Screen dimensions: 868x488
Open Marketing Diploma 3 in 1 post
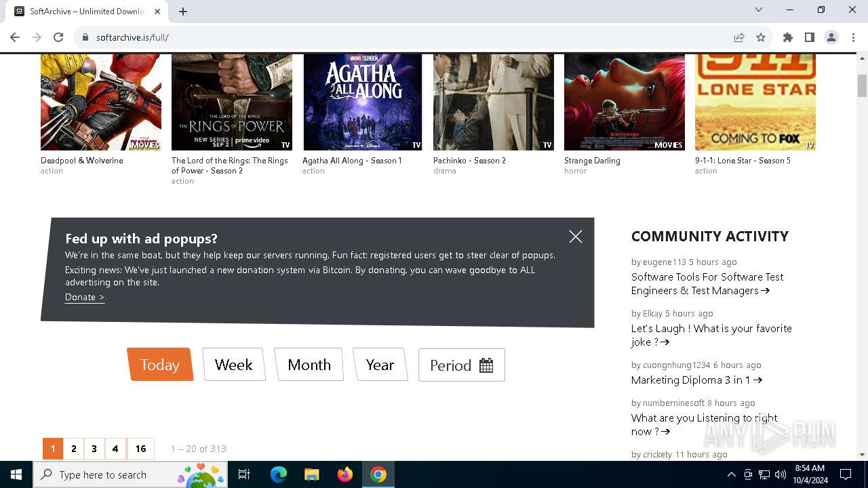tap(696, 380)
